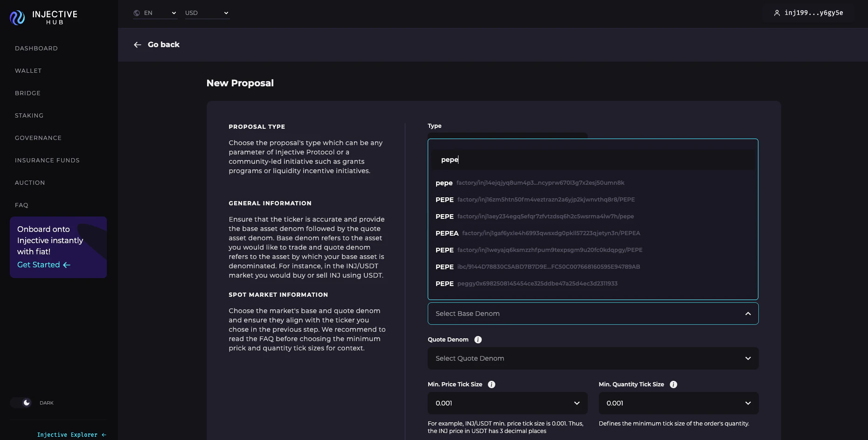Select PEPE ibc/9144D78830 option
Screen dimensions: 868x440
[x=593, y=267]
